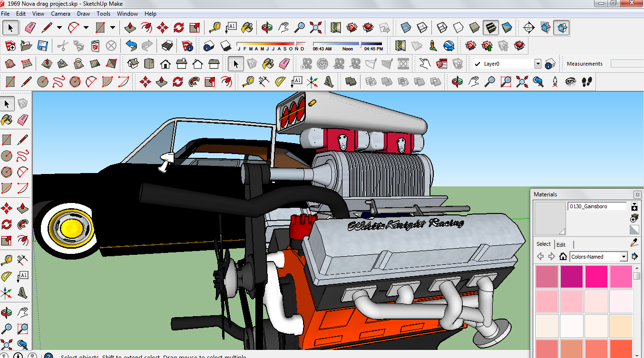Select the Sandbox Smoove tool
The image size is (644, 358).
(47, 63)
